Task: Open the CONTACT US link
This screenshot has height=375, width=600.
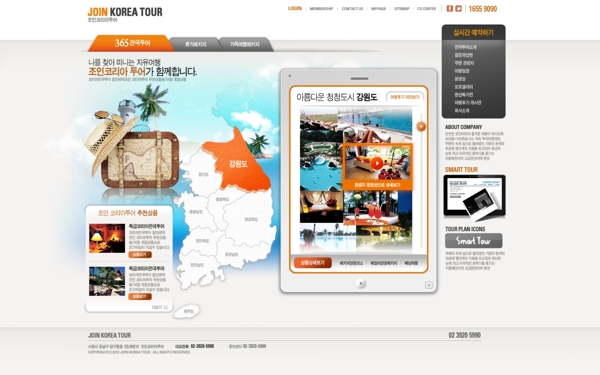Action: pyautogui.click(x=352, y=9)
